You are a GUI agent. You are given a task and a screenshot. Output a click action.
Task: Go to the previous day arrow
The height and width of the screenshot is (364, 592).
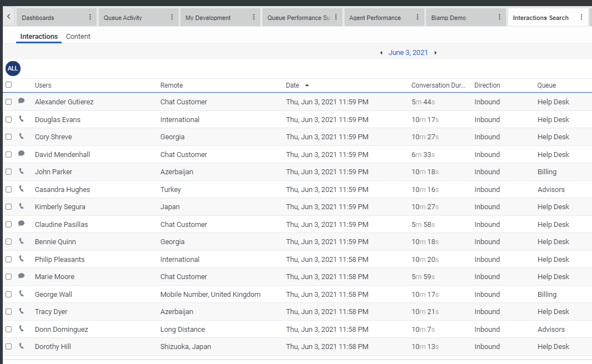381,53
